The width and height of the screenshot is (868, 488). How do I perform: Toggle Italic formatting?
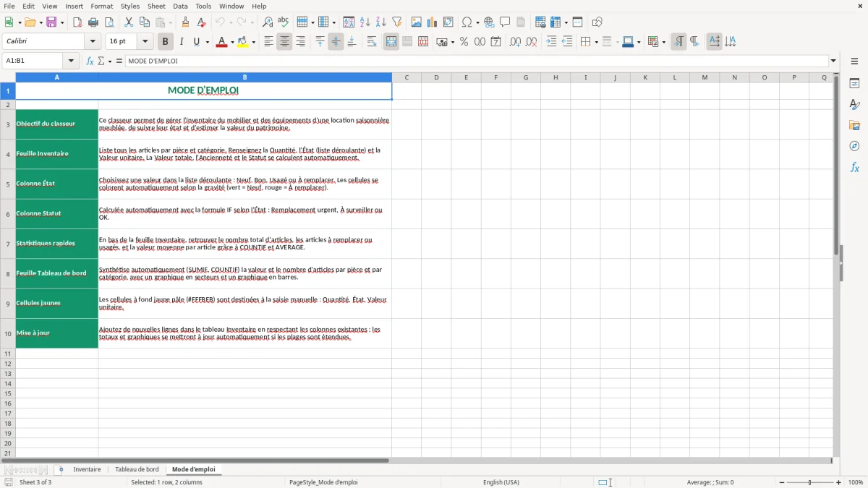(x=182, y=42)
